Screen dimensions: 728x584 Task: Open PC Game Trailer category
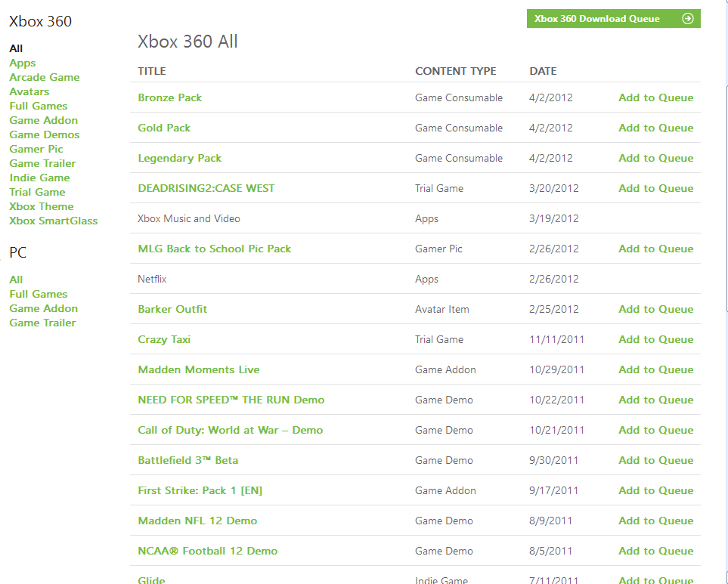[42, 323]
